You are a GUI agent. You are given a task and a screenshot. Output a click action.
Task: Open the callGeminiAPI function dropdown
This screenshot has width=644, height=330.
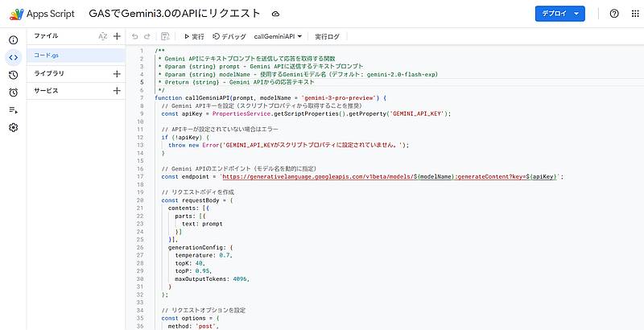(x=278, y=36)
